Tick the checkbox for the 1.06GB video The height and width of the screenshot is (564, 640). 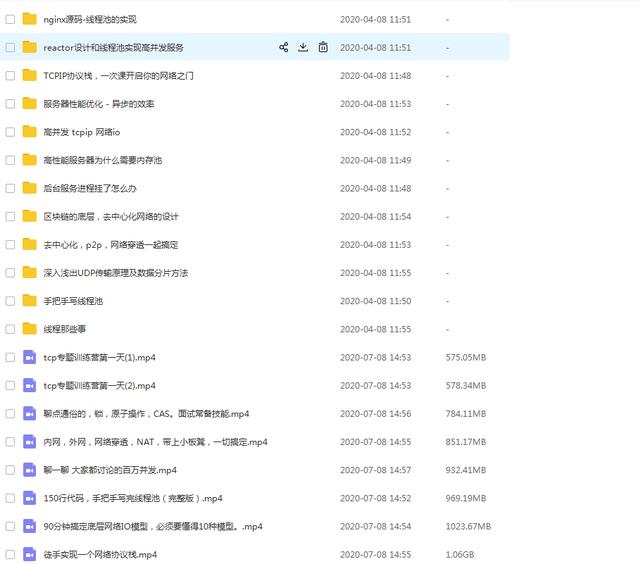10,555
